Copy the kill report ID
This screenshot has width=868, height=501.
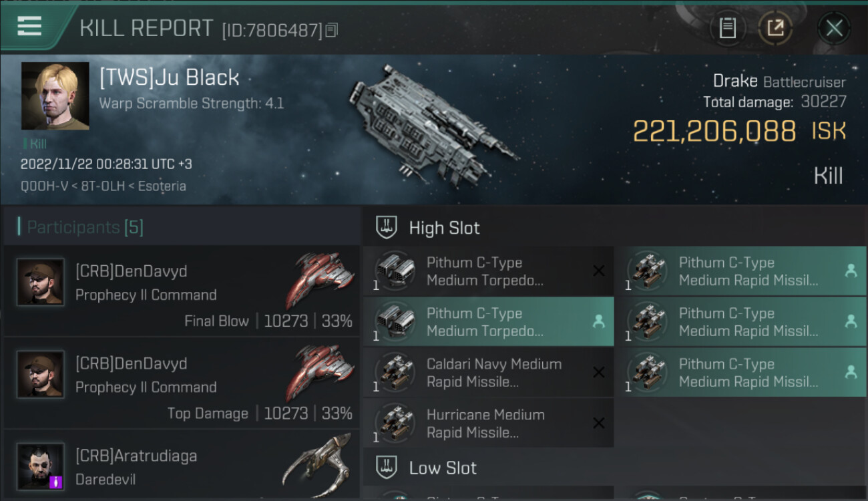tap(332, 30)
